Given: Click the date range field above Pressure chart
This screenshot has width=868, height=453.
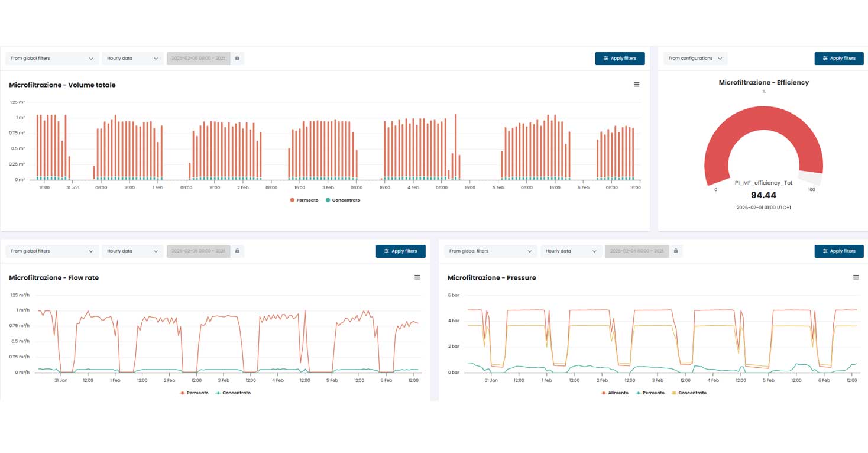Looking at the screenshot, I should [636, 251].
